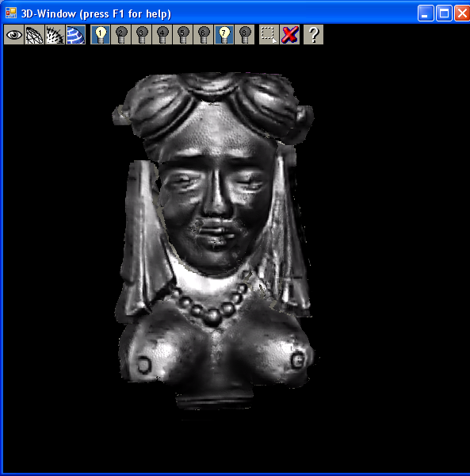
Task: Disable the lit light bulb number 7
Action: click(224, 35)
